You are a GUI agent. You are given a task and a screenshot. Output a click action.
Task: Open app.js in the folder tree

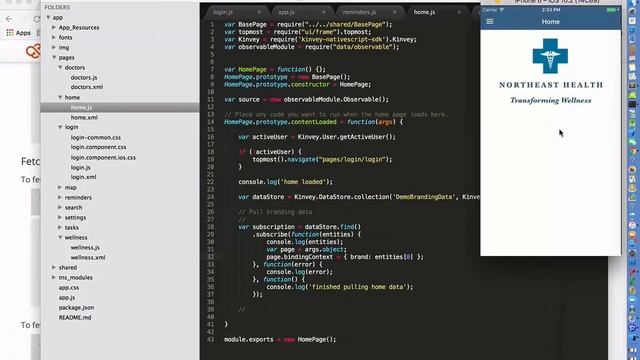point(67,298)
